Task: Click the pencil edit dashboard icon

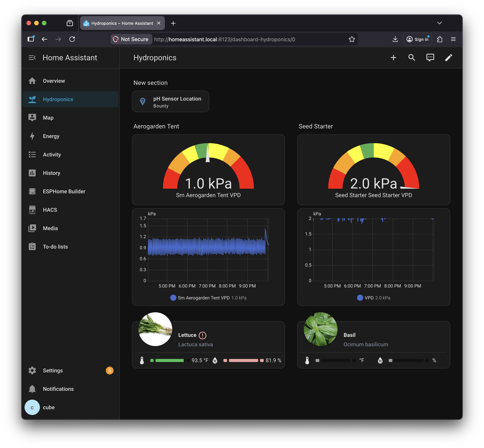Action: click(x=448, y=58)
